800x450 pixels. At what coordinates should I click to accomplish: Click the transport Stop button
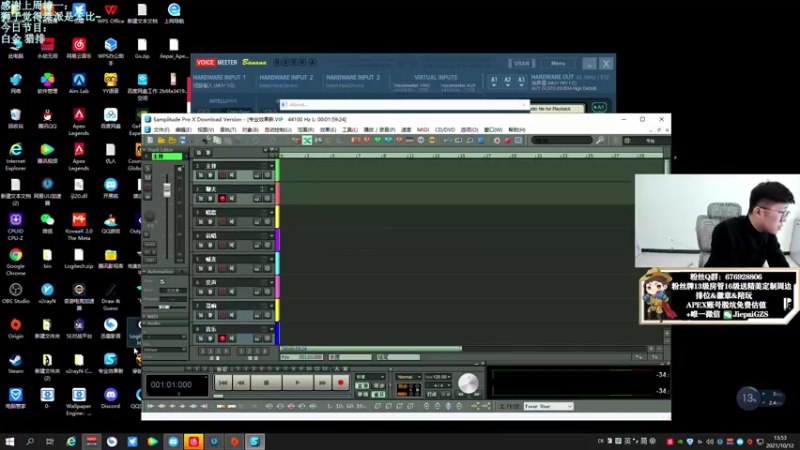[x=266, y=383]
